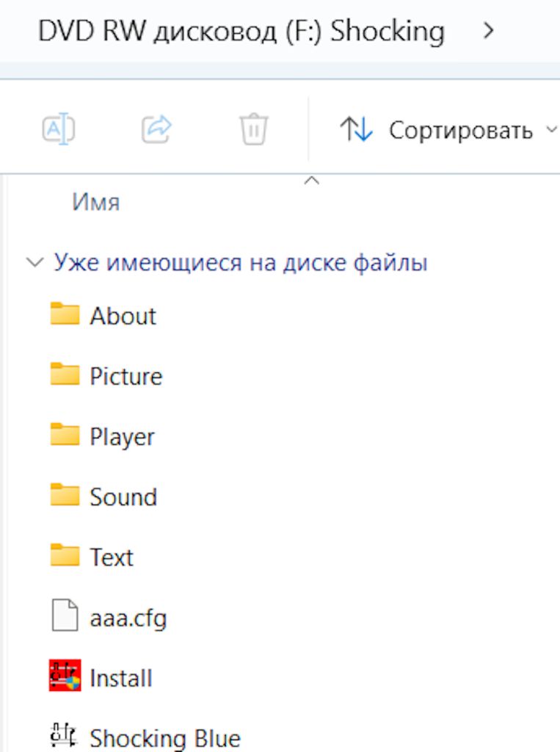This screenshot has width=560, height=752.
Task: Select the About folder icon
Action: point(65,314)
